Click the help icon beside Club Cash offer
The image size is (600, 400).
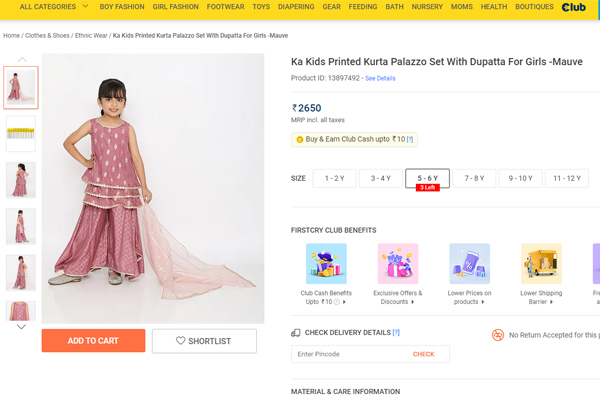tap(410, 140)
